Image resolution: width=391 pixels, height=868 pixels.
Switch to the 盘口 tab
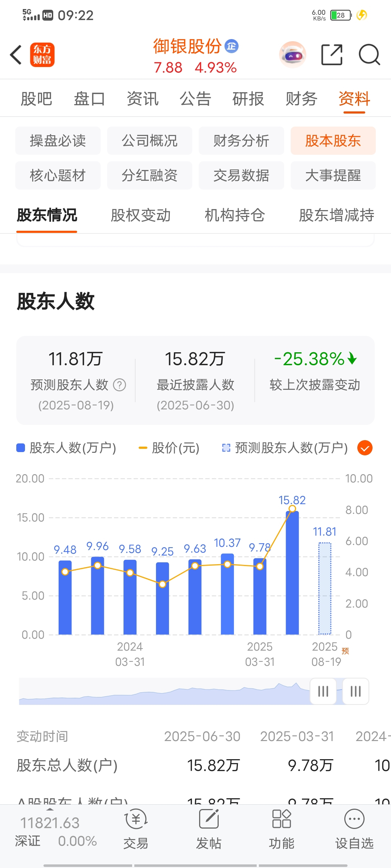tap(89, 99)
